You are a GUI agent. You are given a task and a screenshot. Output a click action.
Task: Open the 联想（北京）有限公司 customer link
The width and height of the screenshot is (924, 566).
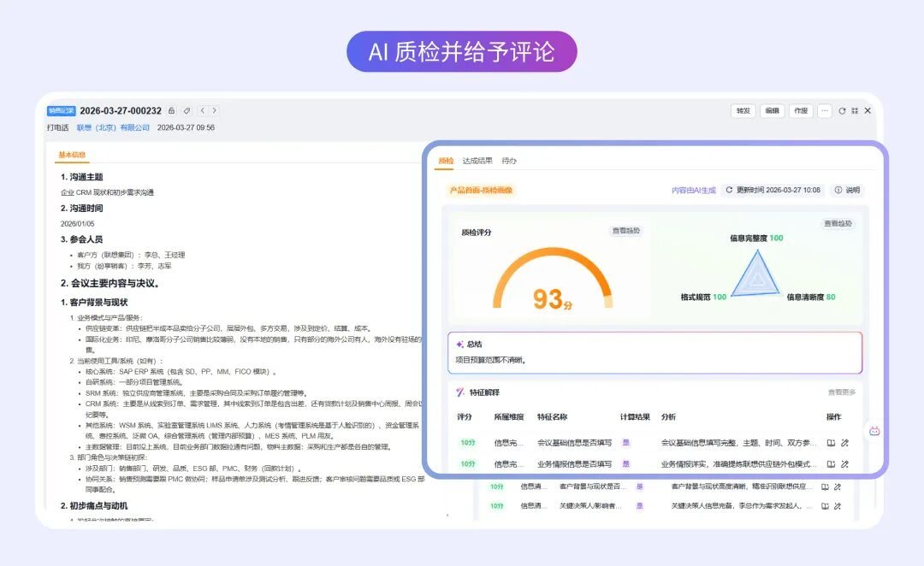[x=113, y=127]
